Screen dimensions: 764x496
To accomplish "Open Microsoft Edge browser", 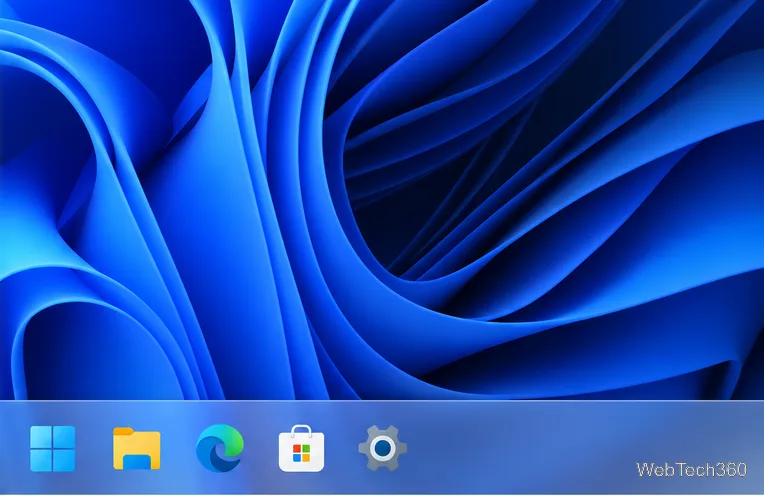I will coord(220,448).
